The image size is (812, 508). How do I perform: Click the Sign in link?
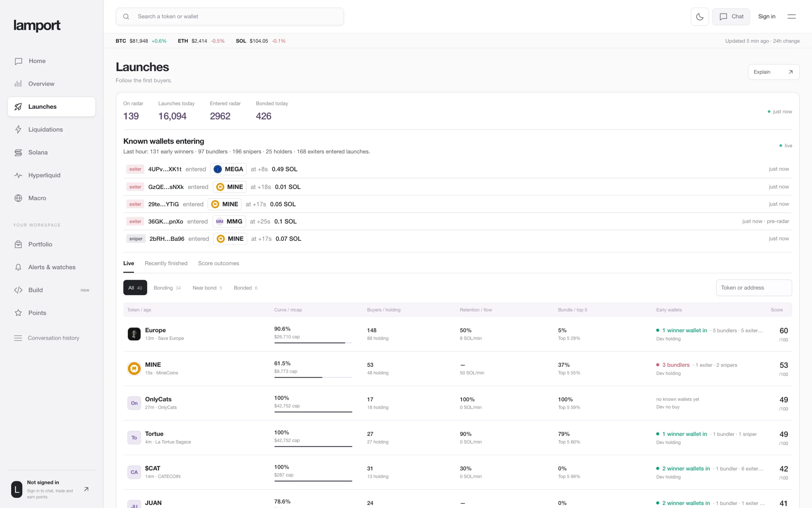767,17
